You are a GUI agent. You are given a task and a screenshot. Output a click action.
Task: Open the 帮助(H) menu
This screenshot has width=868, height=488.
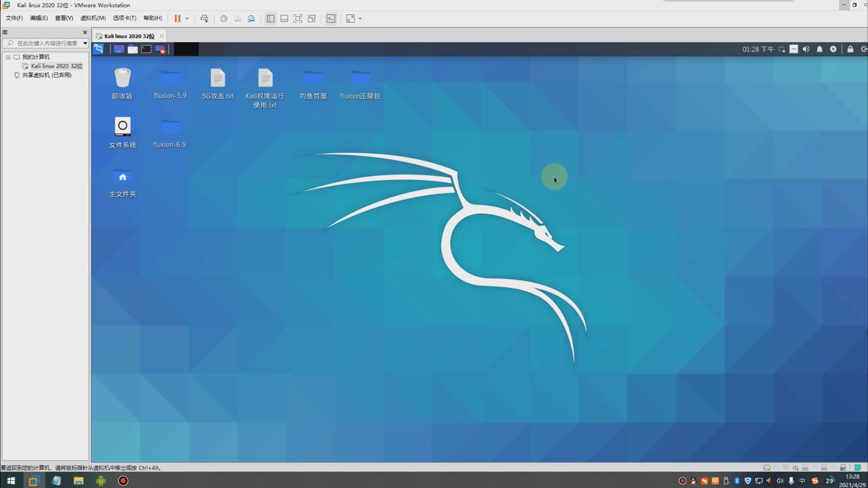click(x=153, y=18)
